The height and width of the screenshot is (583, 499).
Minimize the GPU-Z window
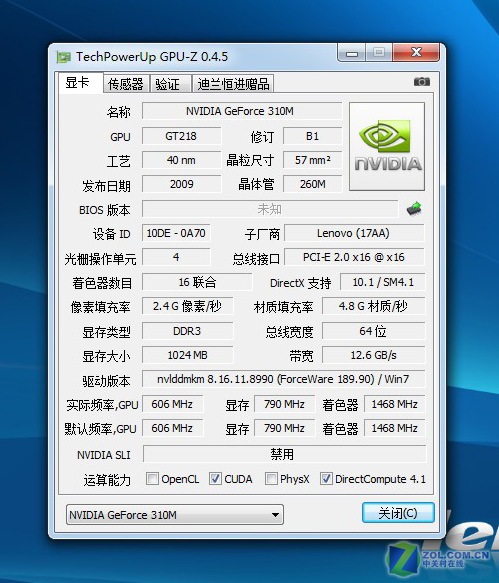(352, 53)
